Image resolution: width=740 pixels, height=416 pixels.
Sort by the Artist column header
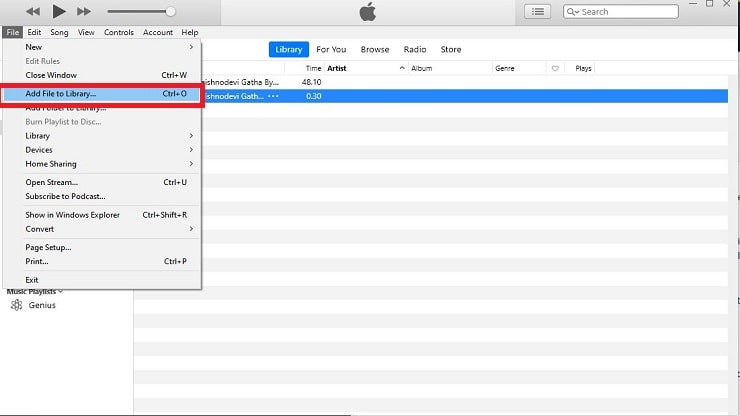click(x=337, y=68)
